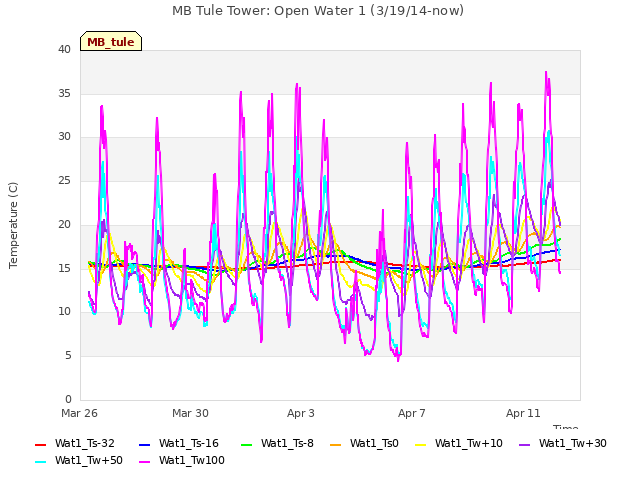Toggle the Wat1_Tw100 legend entry
Image resolution: width=640 pixels, height=480 pixels.
182,461
